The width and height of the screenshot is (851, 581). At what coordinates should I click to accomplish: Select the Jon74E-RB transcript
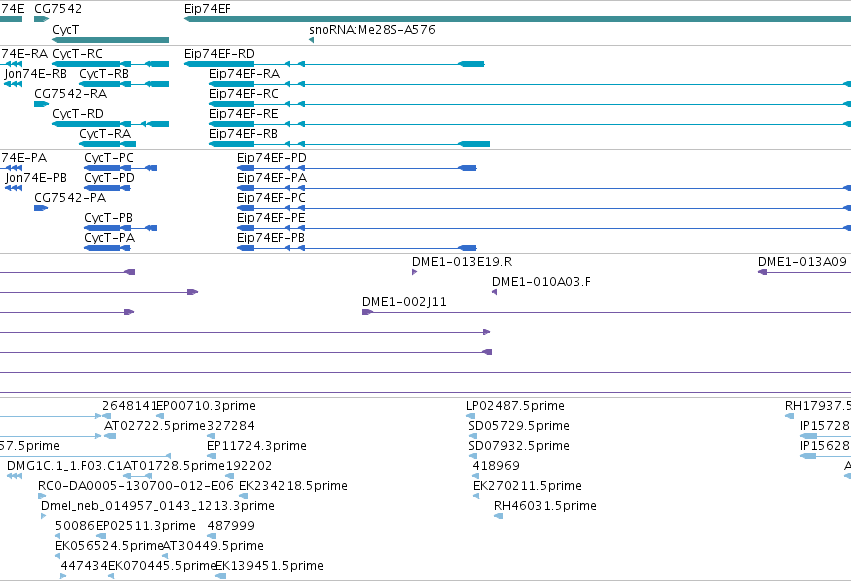(x=13, y=84)
